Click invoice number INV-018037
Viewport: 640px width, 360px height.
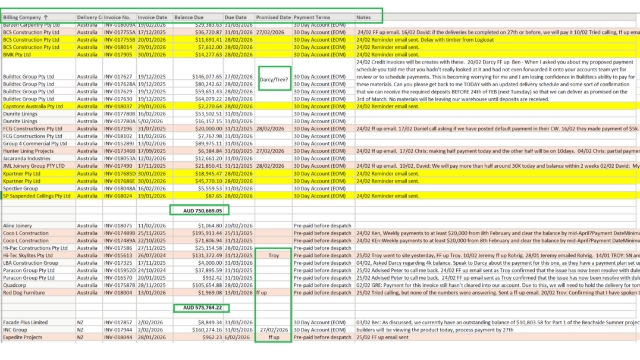pyautogui.click(x=119, y=106)
